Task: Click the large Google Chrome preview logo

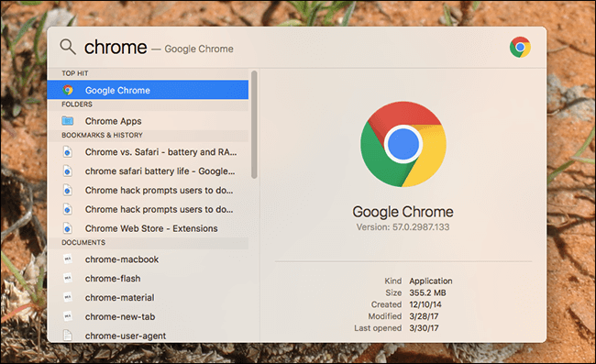Action: tap(403, 144)
